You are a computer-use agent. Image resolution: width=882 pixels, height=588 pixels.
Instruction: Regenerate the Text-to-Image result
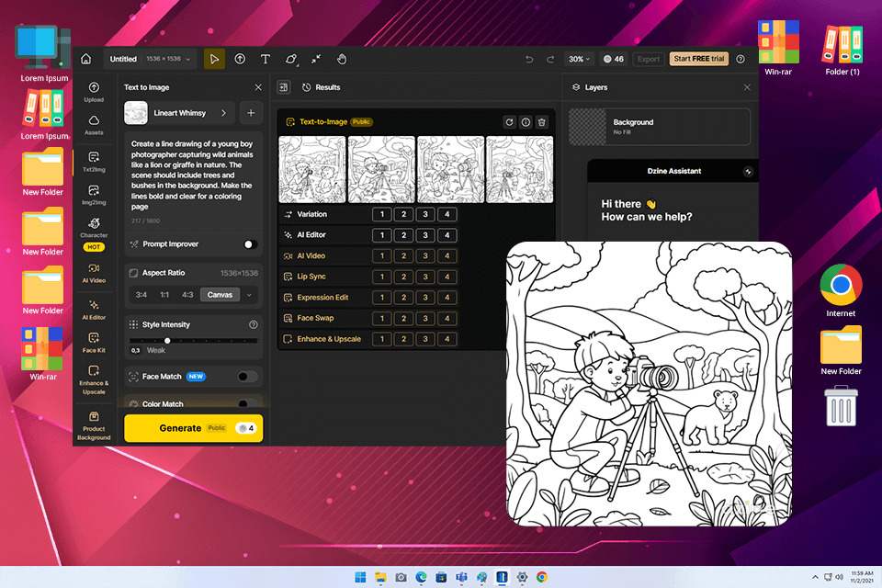(x=509, y=122)
